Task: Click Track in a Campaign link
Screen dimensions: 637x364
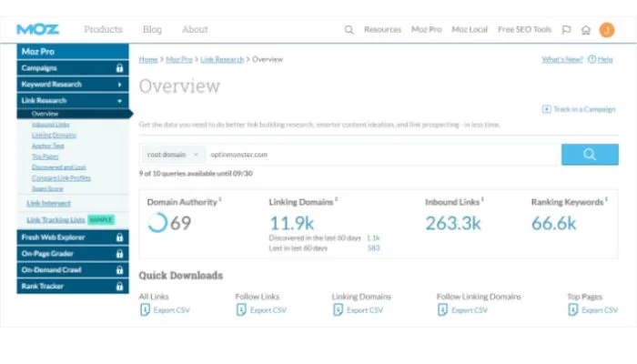Action: pos(584,109)
